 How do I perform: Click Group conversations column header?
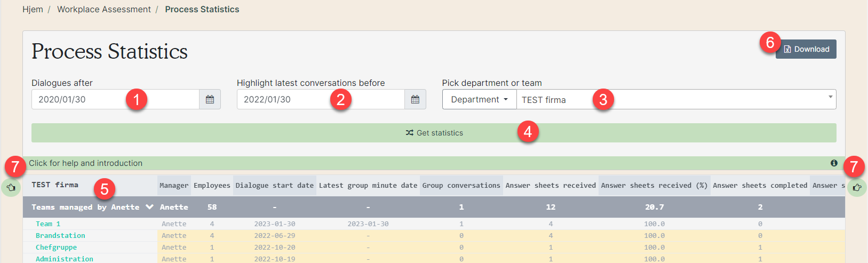point(461,186)
